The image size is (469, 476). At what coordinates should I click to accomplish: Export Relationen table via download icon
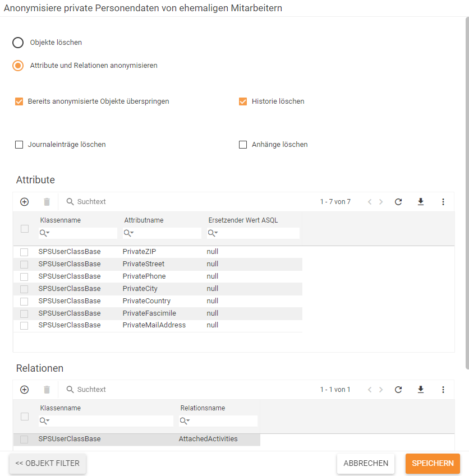(x=421, y=390)
